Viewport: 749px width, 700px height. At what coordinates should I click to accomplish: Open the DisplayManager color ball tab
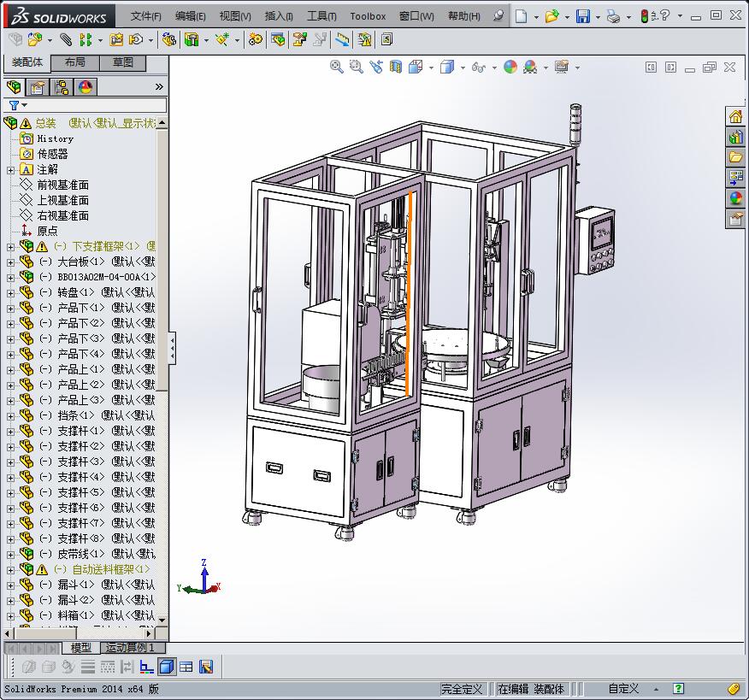(86, 87)
